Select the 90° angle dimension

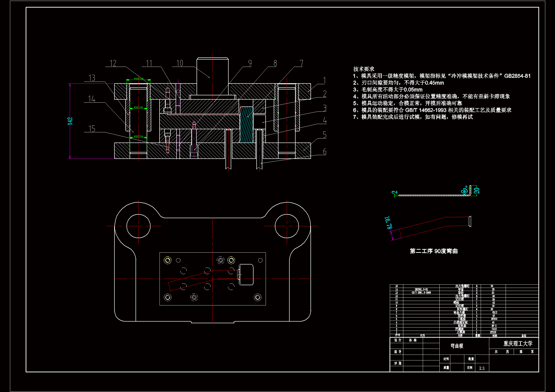465,190
